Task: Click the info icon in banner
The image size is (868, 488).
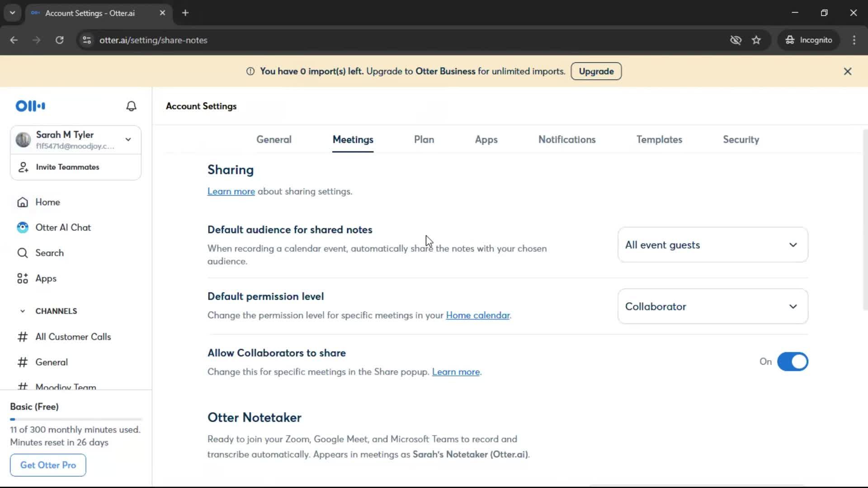Action: point(250,71)
